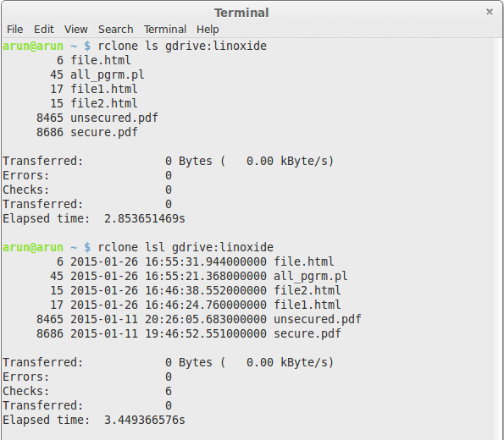Open the Help menu
Screen dimensions: 504x440
pos(208,30)
